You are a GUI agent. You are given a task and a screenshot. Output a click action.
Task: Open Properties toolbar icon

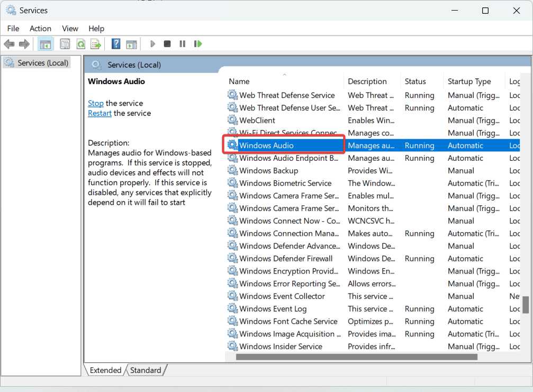65,44
